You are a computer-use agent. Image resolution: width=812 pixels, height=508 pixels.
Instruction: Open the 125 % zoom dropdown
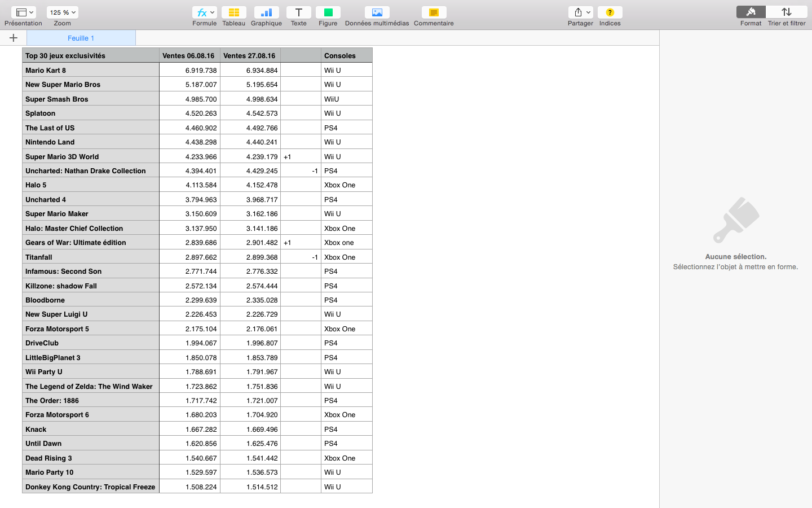(62, 12)
